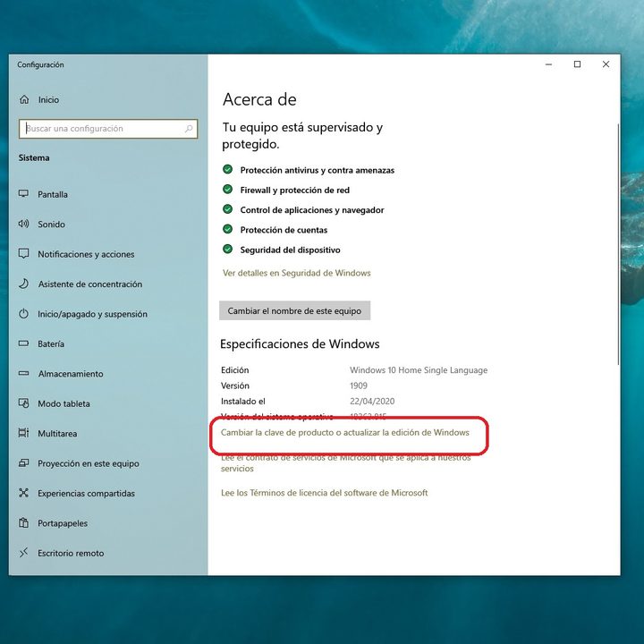Click green check beside Protección antivirus

[x=227, y=169]
